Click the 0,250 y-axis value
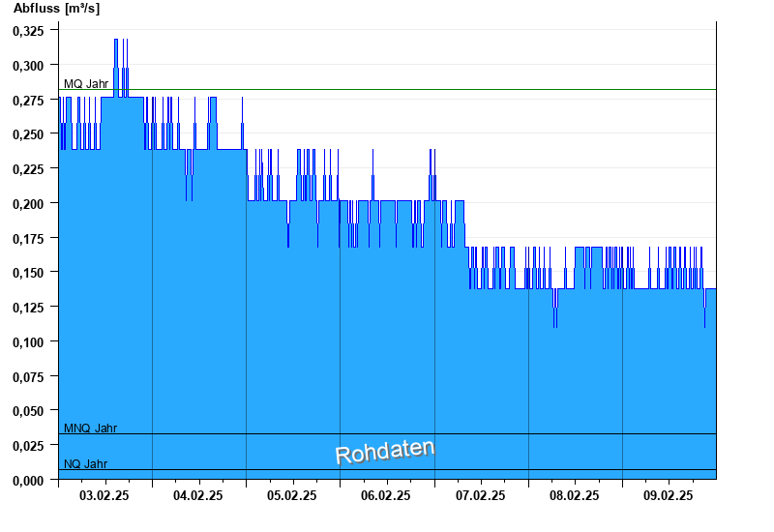Screen dimensions: 774x532 (28, 134)
